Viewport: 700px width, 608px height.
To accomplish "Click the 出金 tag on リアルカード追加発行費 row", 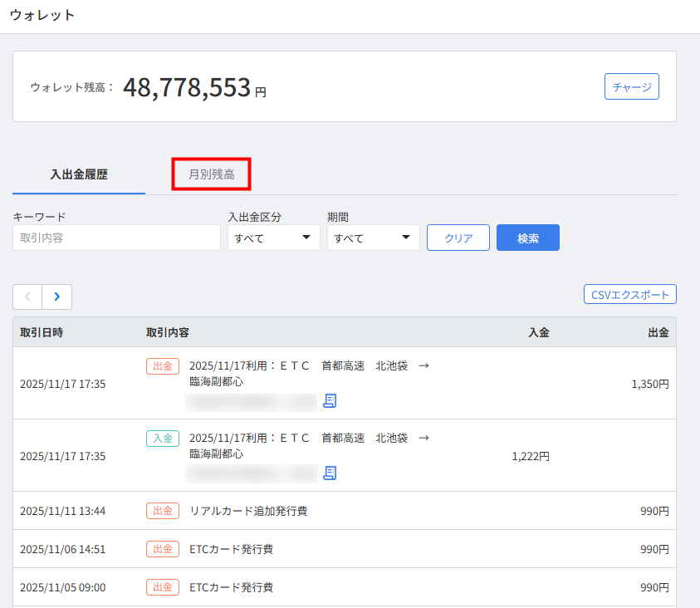I will pos(163,511).
